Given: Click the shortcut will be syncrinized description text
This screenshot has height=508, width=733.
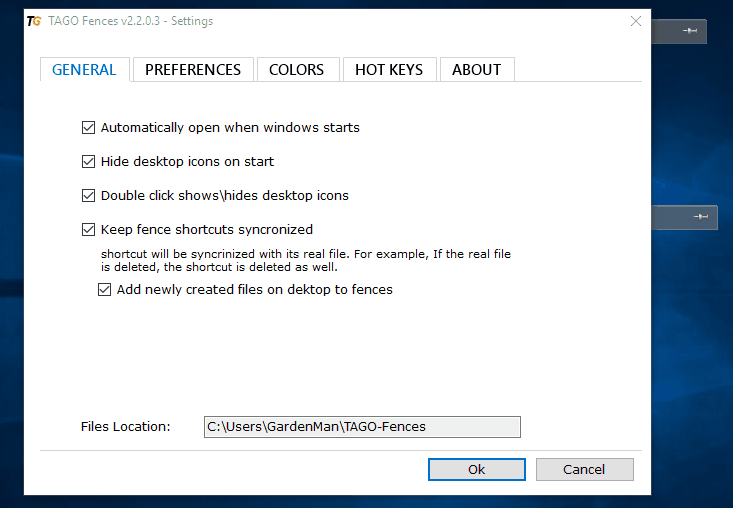Looking at the screenshot, I should pyautogui.click(x=306, y=260).
